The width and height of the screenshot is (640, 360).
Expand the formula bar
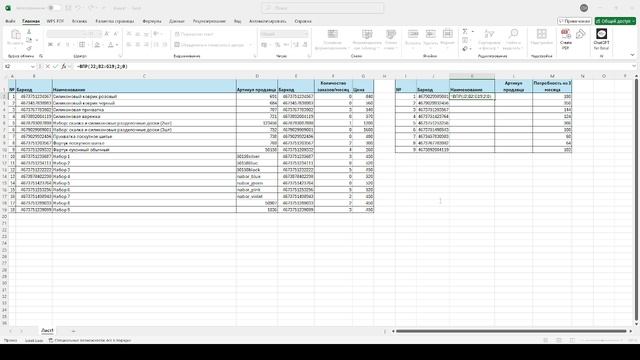click(x=634, y=66)
